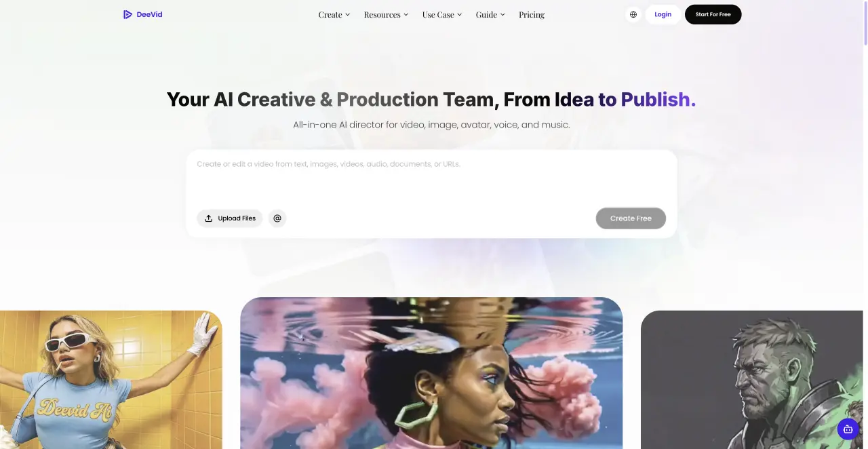868x449 pixels.
Task: Open the underwater woman portrait thumbnail
Action: [x=431, y=373]
